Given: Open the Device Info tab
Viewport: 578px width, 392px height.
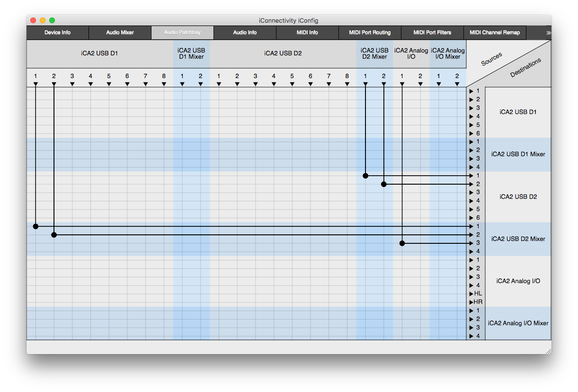Looking at the screenshot, I should pos(58,33).
